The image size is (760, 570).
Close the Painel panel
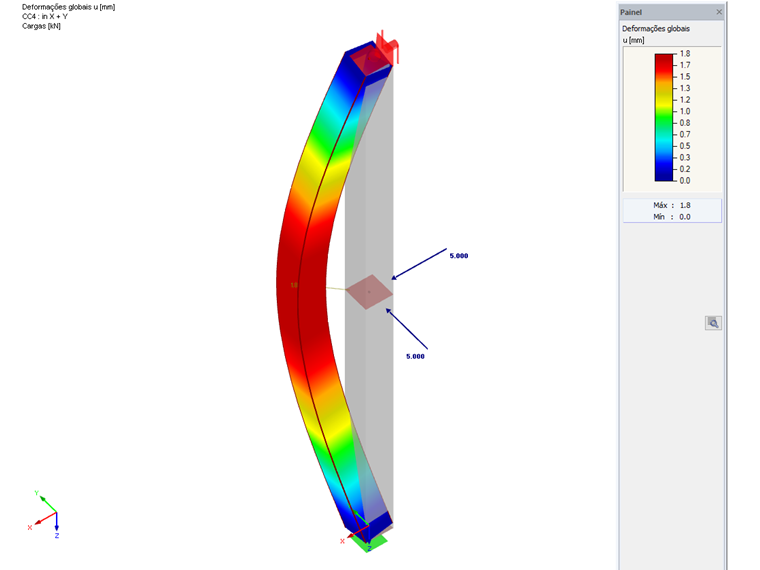pyautogui.click(x=719, y=12)
